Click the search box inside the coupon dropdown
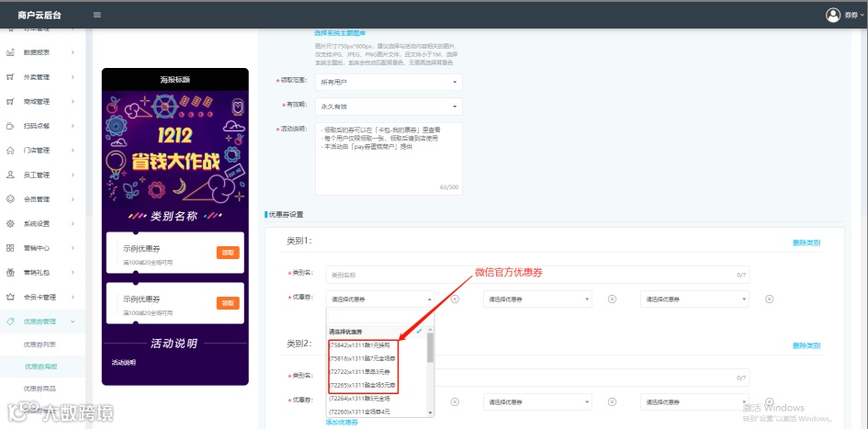This screenshot has width=868, height=429. click(x=379, y=316)
